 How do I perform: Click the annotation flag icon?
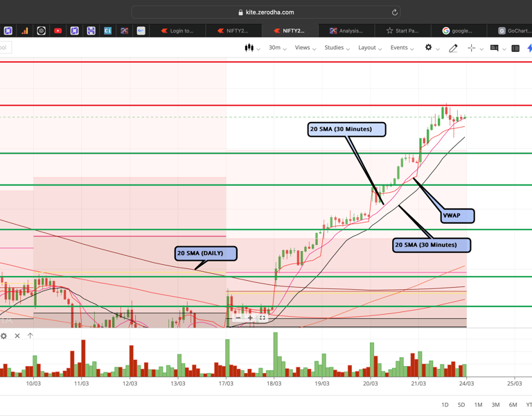point(495,49)
